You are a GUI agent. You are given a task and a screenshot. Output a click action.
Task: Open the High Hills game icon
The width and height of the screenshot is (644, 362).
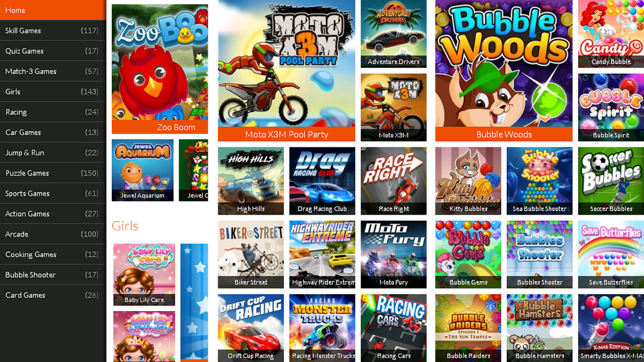pos(251,181)
